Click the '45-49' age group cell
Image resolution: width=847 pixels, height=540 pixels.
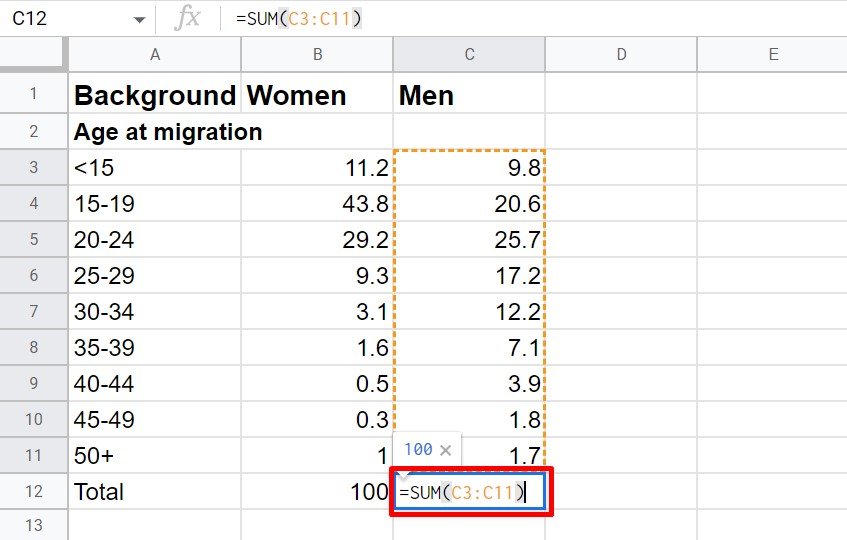point(154,419)
